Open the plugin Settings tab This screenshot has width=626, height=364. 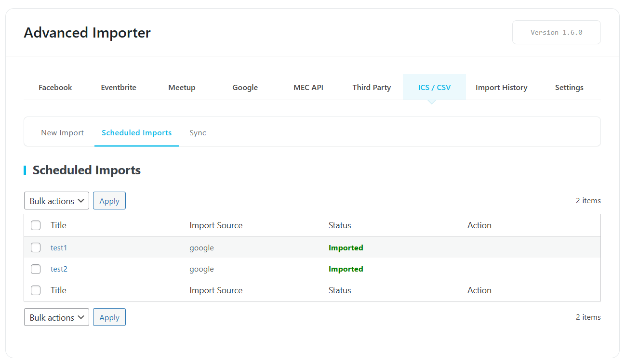click(x=569, y=87)
